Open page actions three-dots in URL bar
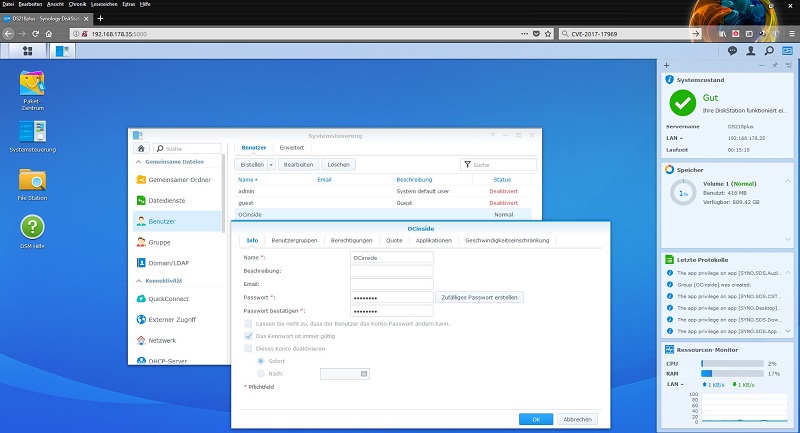This screenshot has height=433, width=800. (524, 34)
